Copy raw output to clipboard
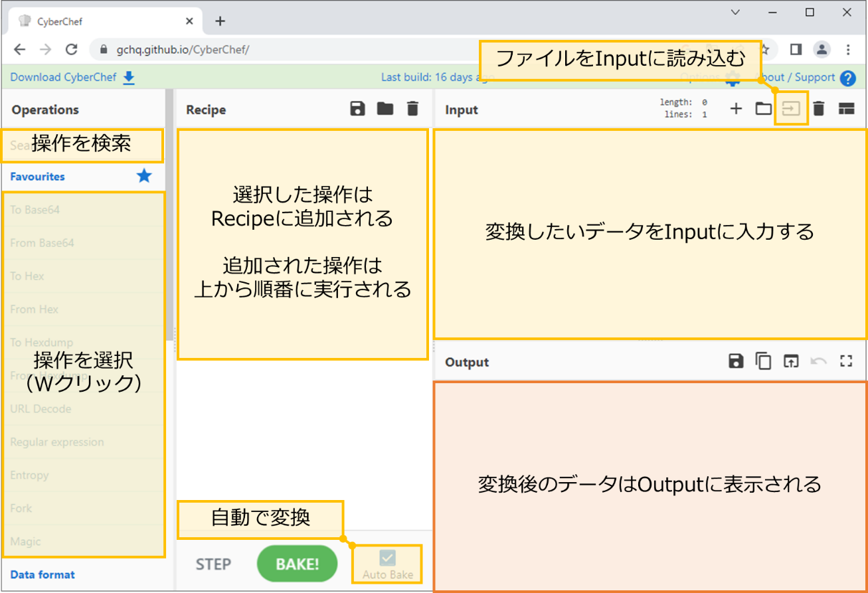The image size is (868, 593). click(764, 361)
